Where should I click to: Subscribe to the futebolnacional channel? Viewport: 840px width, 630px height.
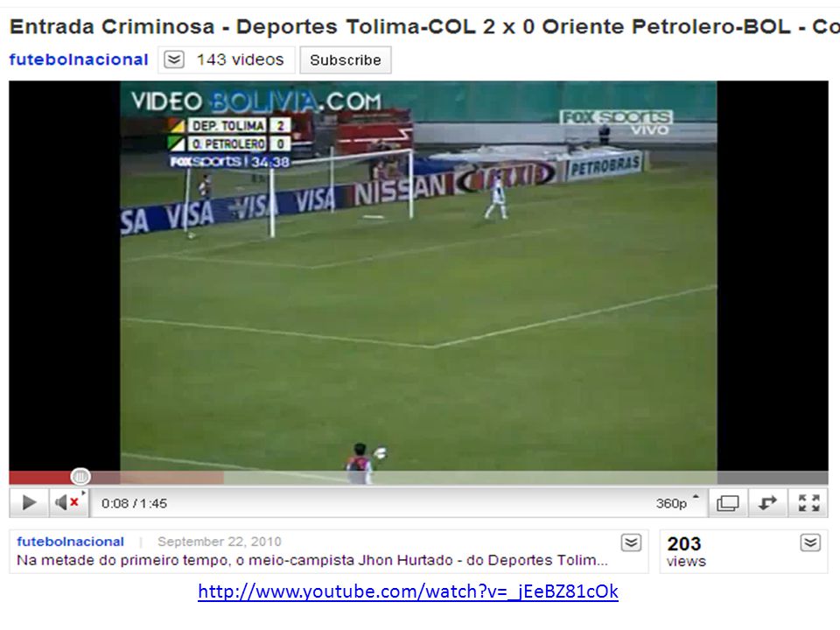(346, 60)
